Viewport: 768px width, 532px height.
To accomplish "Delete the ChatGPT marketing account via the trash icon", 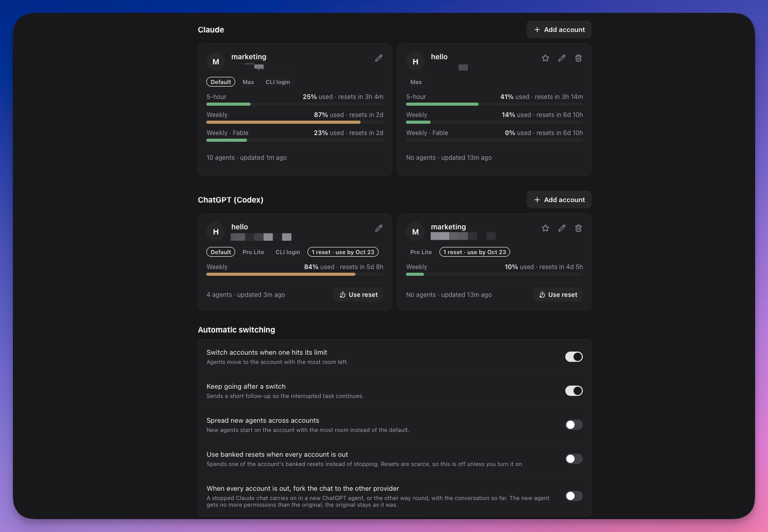I will [x=578, y=228].
